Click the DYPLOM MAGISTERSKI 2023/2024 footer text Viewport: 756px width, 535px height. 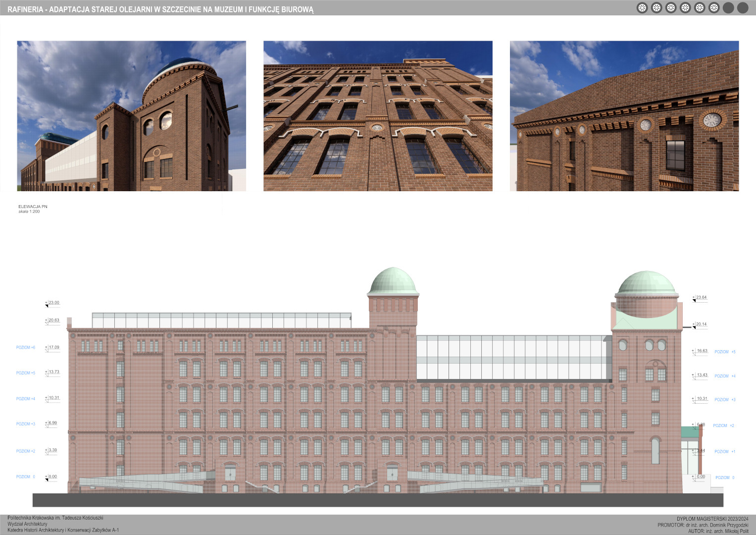click(x=712, y=519)
